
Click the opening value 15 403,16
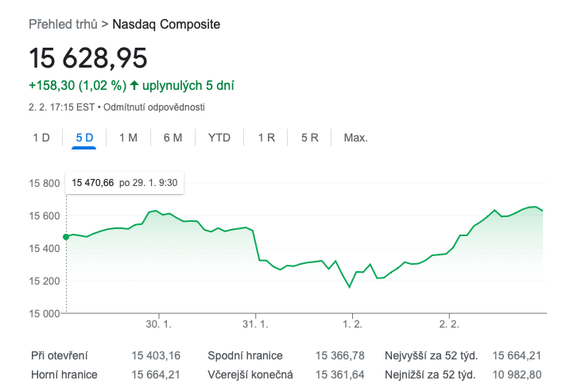(x=156, y=355)
